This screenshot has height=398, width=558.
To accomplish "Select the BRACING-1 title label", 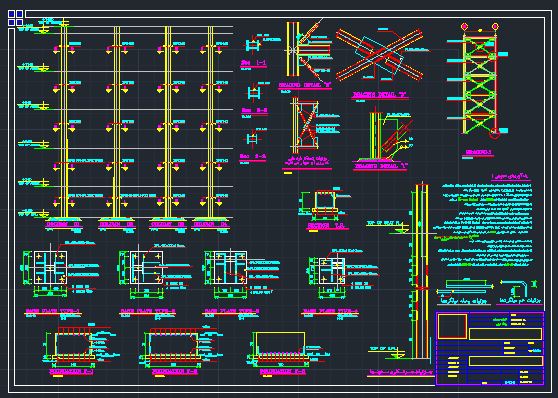I will (x=479, y=152).
